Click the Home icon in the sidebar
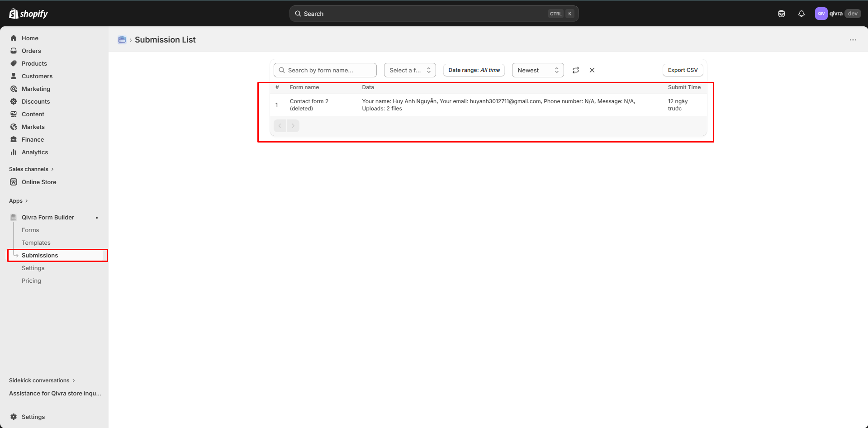This screenshot has width=868, height=428. tap(14, 38)
